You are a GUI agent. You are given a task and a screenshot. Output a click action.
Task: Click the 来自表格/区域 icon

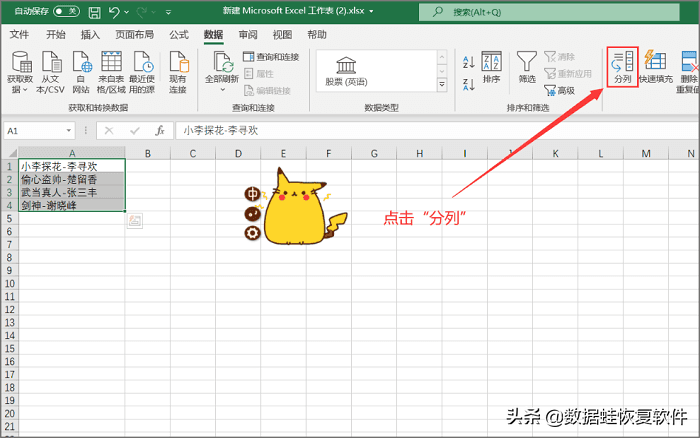point(111,72)
